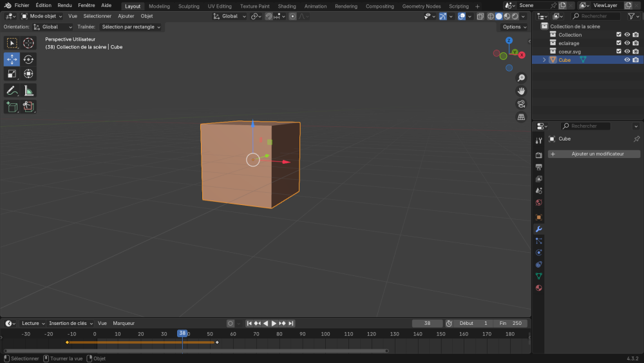Pick the Measure tool
644x363 pixels.
tap(28, 91)
